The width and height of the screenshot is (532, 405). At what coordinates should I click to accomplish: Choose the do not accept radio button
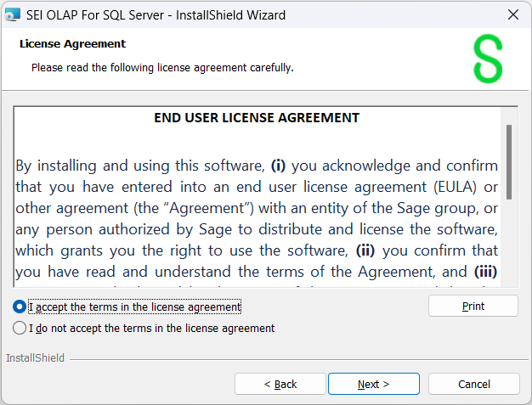20,328
